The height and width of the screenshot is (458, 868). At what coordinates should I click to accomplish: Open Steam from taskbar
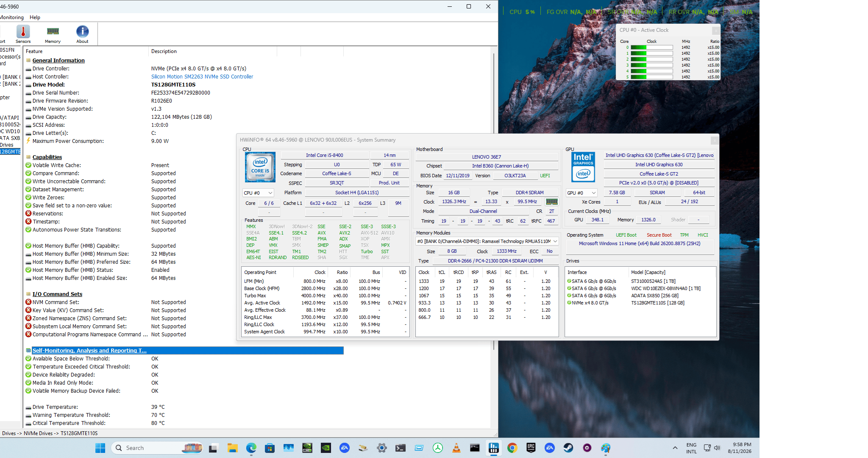[568, 448]
